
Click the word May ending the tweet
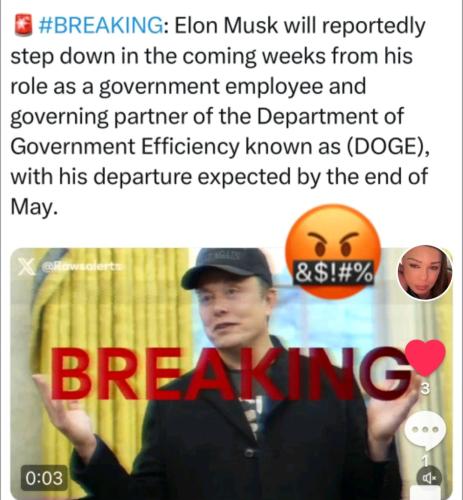coord(32,207)
